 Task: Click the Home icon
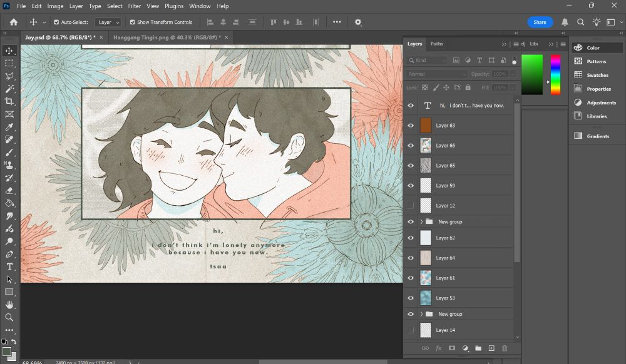click(14, 23)
